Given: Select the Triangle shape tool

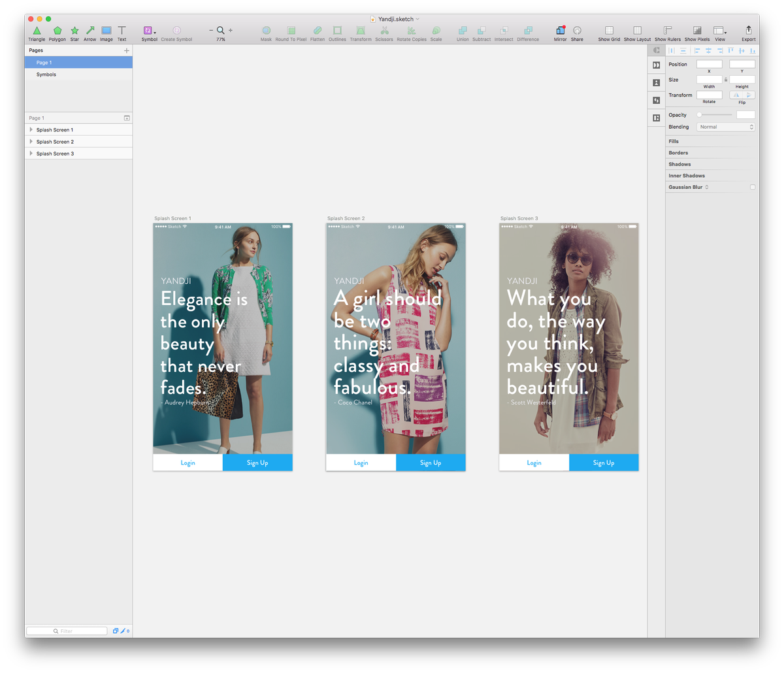Looking at the screenshot, I should [37, 30].
